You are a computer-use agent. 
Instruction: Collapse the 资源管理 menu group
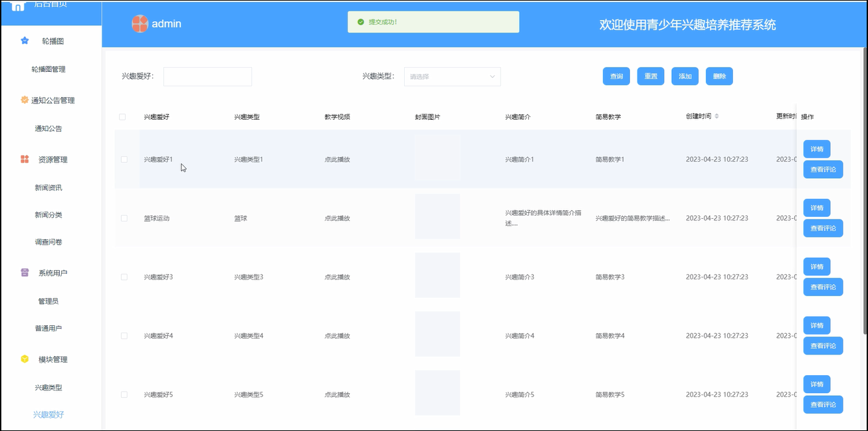tap(51, 160)
